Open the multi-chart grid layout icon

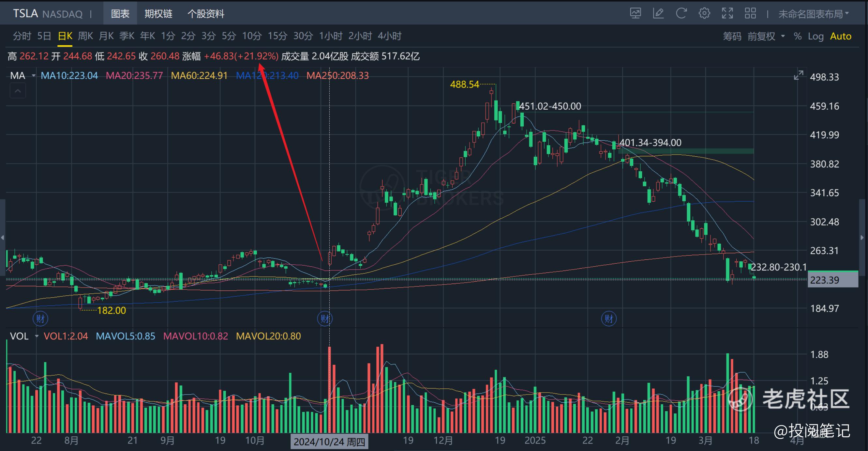click(750, 13)
